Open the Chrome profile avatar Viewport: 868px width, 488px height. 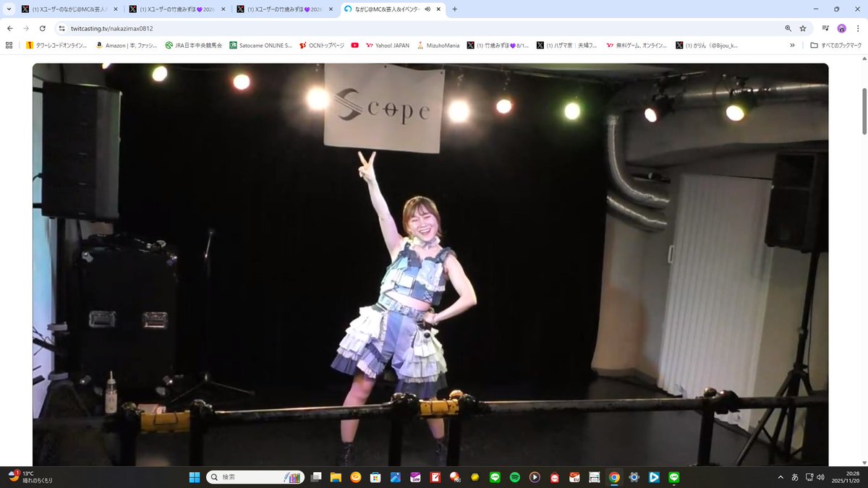coord(841,28)
